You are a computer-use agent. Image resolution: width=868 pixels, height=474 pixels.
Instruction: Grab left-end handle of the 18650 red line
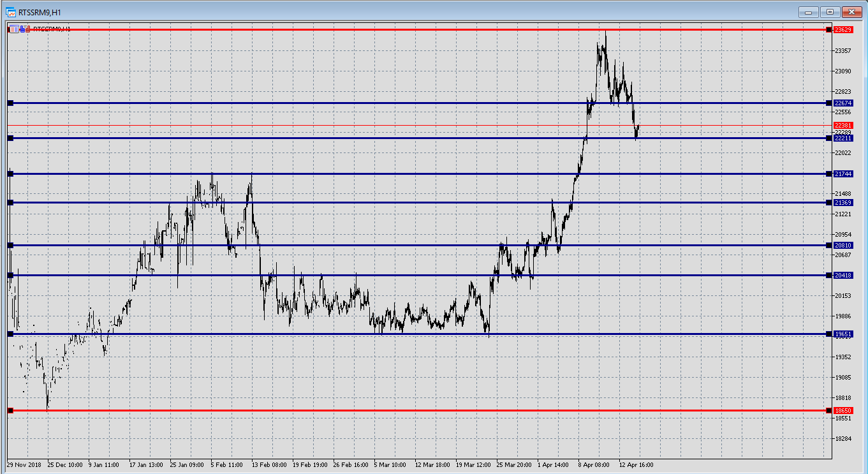10,410
